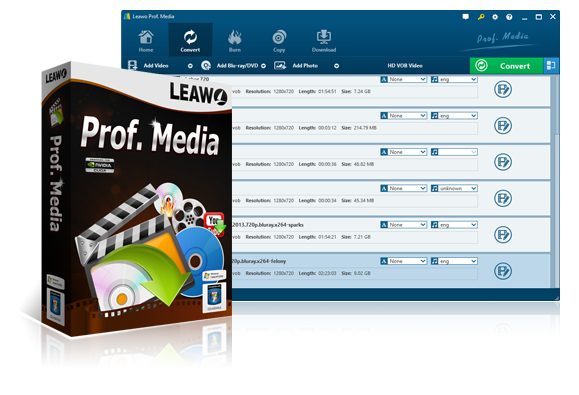Open empty audio dropdown for 48.82 MB item

click(455, 152)
